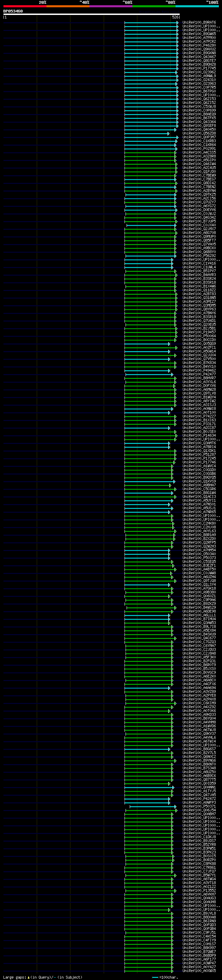Select hit label UniRef100_C0P7R5
Image resolution: width=222 pixels, height=980 pixels.
point(199,88)
